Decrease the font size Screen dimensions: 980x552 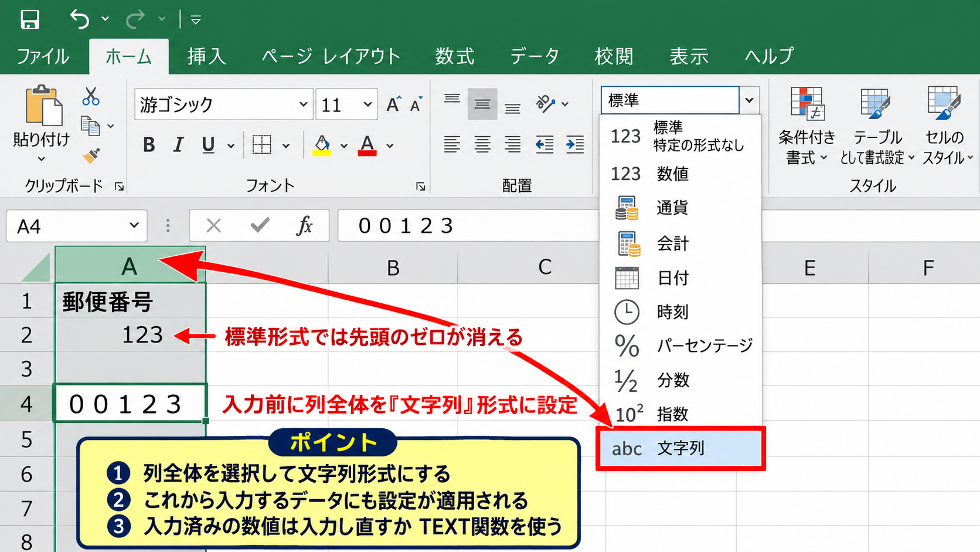pyautogui.click(x=416, y=104)
